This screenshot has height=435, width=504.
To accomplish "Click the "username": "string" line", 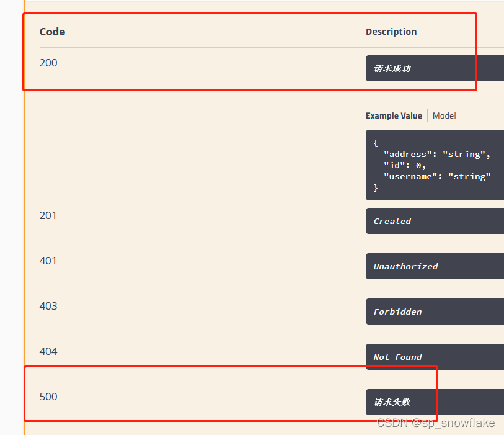I will click(x=437, y=176).
